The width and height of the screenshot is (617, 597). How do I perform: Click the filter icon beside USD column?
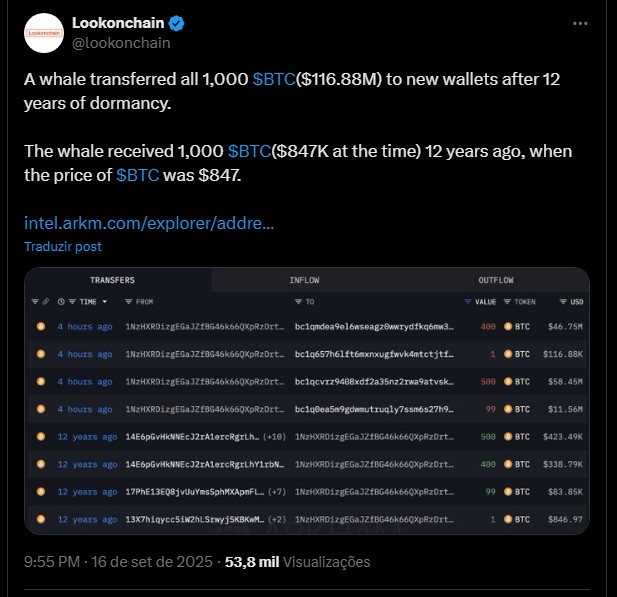pyautogui.click(x=563, y=302)
